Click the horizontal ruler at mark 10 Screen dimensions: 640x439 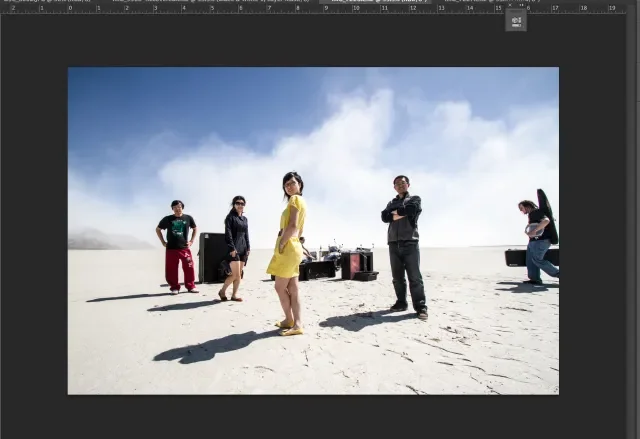click(x=356, y=8)
